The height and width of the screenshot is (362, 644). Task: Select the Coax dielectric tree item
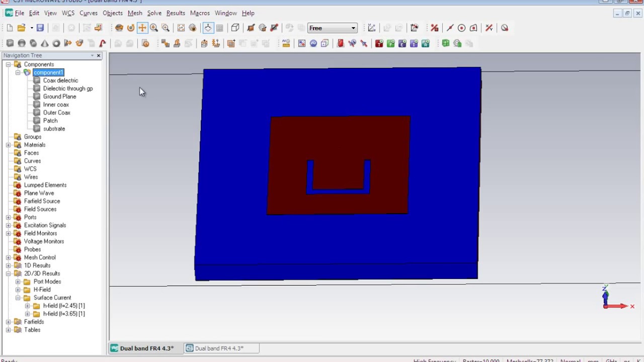(60, 80)
